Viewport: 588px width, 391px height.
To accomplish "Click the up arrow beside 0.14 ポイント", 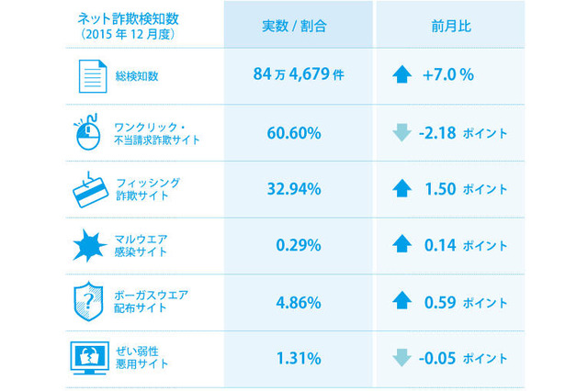I will tap(401, 245).
